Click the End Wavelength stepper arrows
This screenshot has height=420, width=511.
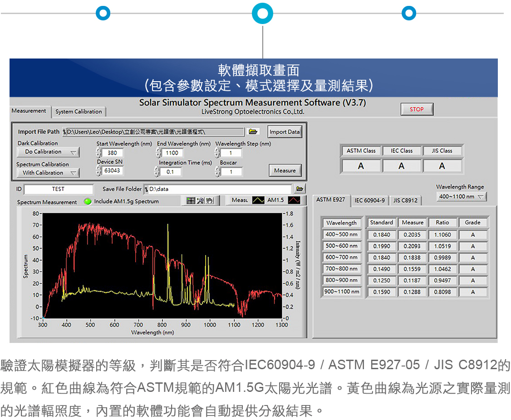(158, 152)
